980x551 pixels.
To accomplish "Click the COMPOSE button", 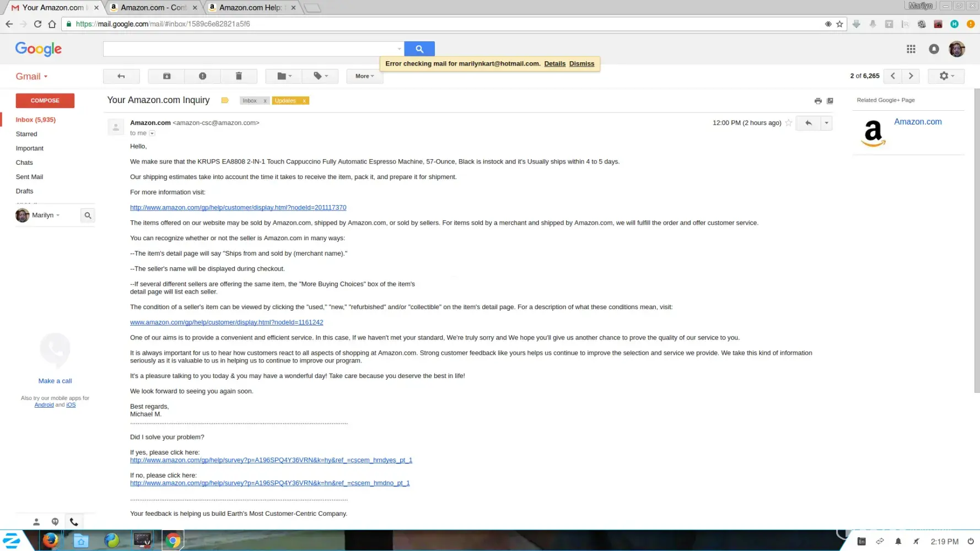I will 45,100.
